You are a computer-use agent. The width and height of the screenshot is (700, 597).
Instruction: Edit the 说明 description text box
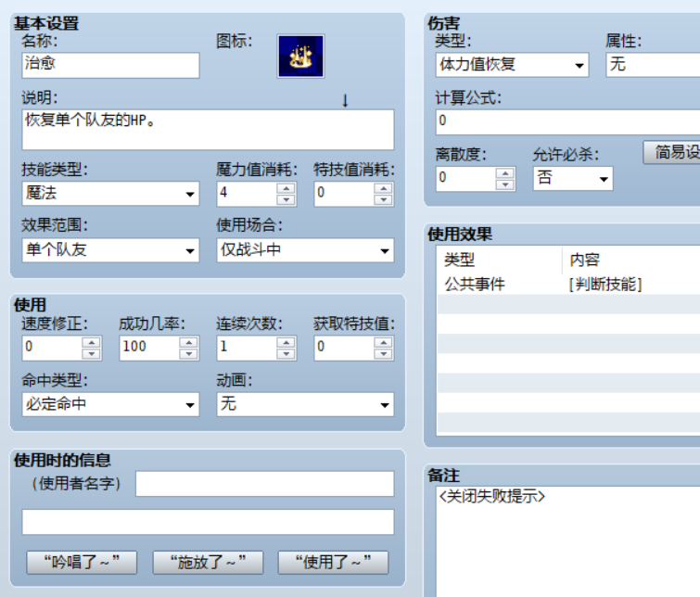click(208, 130)
